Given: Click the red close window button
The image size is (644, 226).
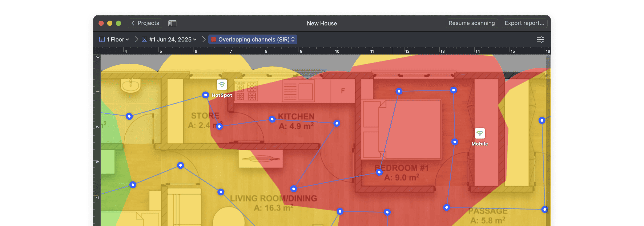Looking at the screenshot, I should tap(101, 23).
